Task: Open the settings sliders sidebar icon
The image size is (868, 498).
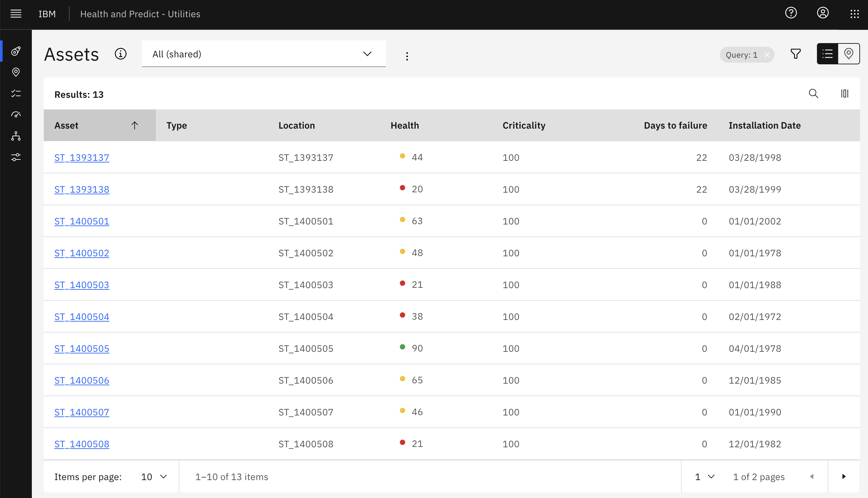Action: 16,157
